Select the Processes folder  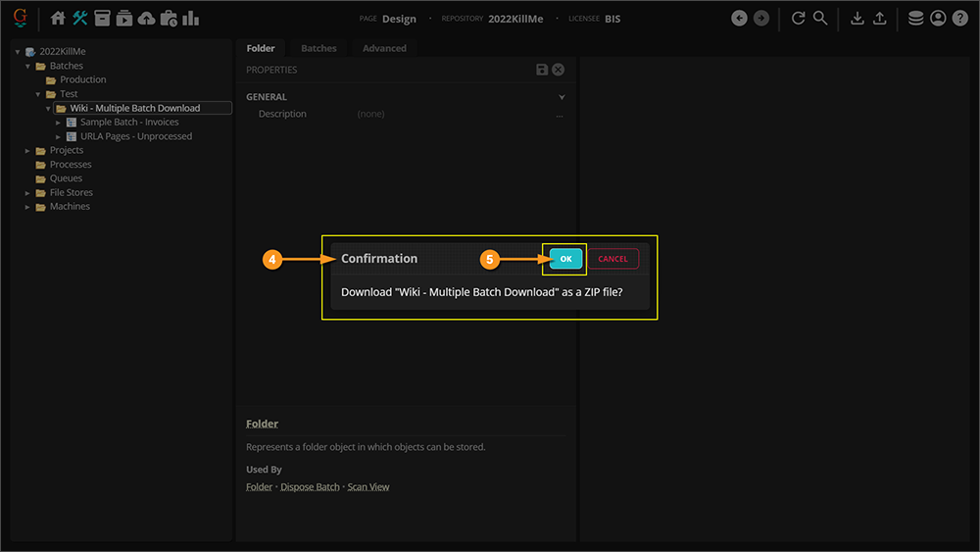71,165
